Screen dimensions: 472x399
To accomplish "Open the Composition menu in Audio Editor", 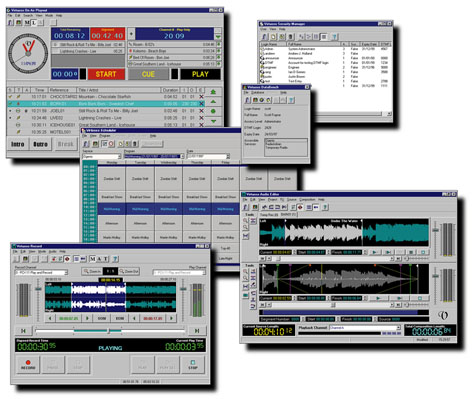I will click(307, 199).
